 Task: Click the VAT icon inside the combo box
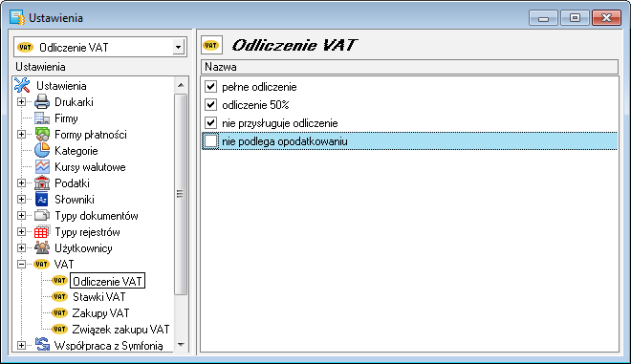[26, 48]
